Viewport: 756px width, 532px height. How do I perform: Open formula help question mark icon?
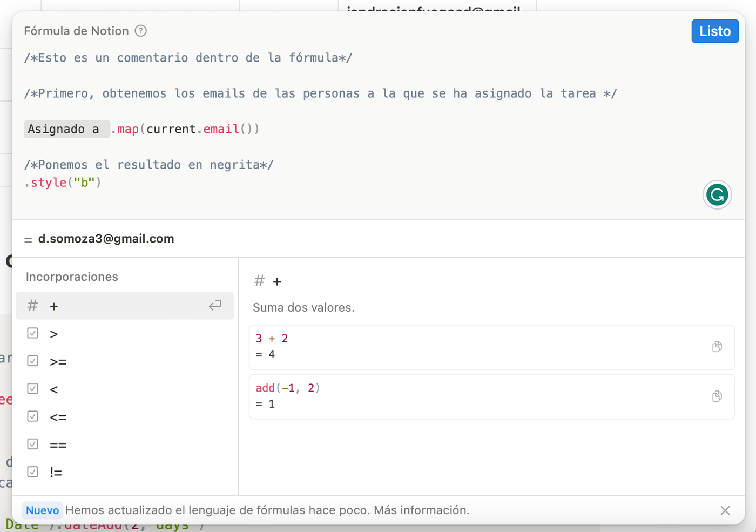[x=140, y=31]
